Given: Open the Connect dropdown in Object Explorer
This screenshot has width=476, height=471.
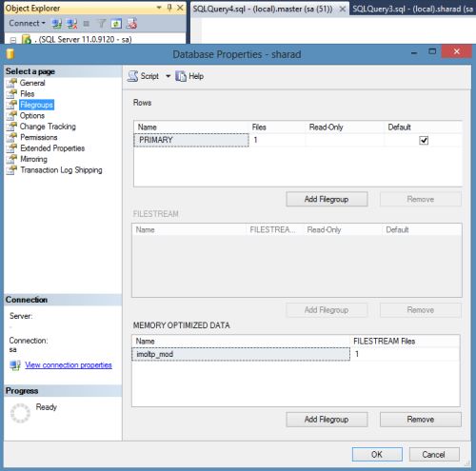Looking at the screenshot, I should [28, 23].
